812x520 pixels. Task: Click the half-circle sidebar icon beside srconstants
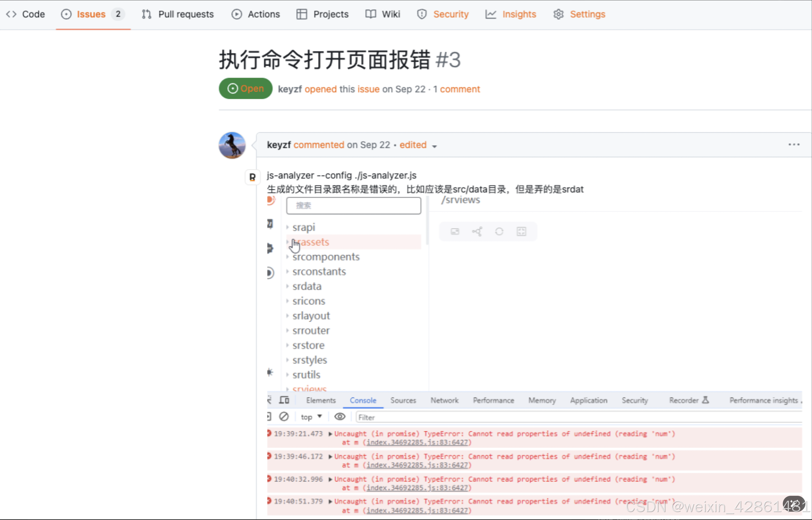point(270,273)
